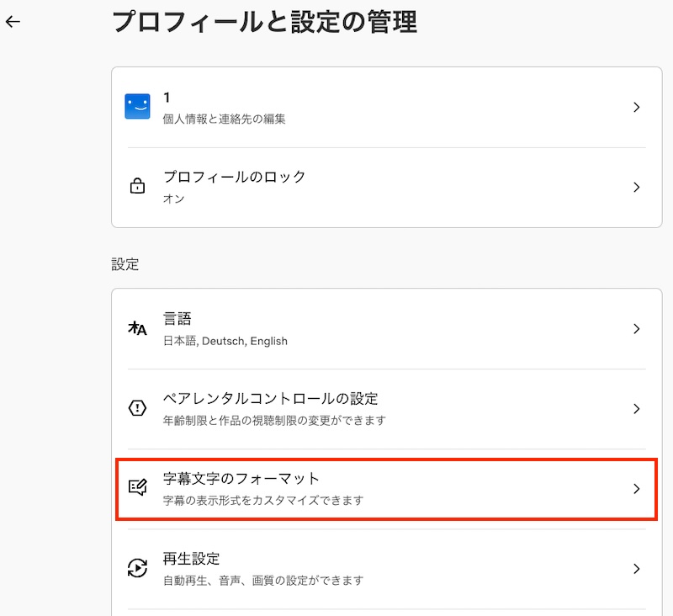Image resolution: width=673 pixels, height=616 pixels.
Task: Click the プロフィールと設定の管理 page title
Action: coord(264,22)
